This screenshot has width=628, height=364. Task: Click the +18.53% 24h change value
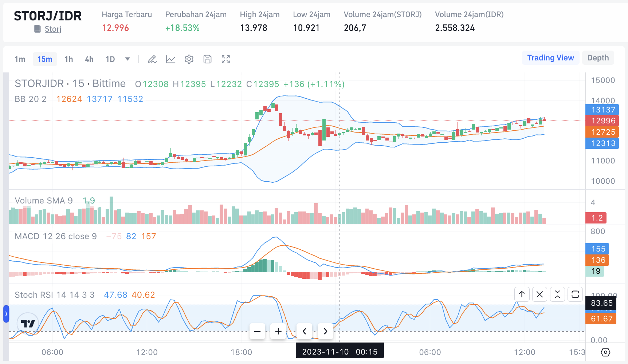(x=182, y=28)
